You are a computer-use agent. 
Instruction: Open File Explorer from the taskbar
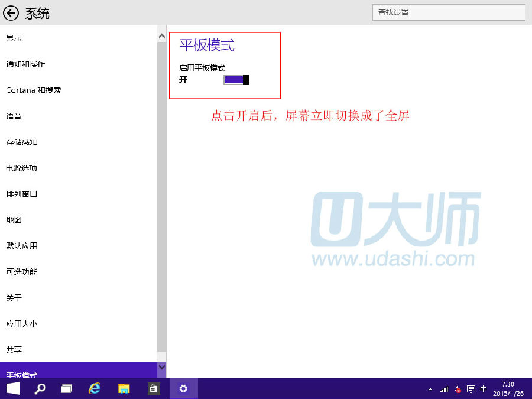[124, 388]
